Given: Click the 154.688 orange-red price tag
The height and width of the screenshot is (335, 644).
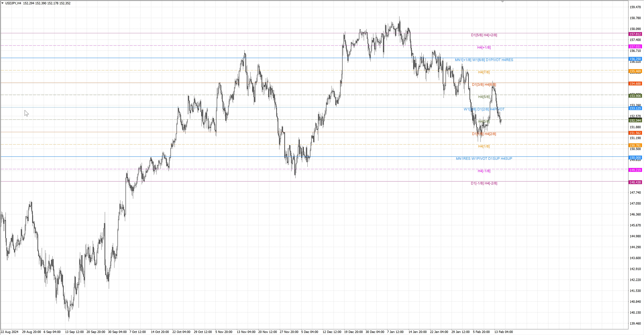Looking at the screenshot, I should [635, 84].
